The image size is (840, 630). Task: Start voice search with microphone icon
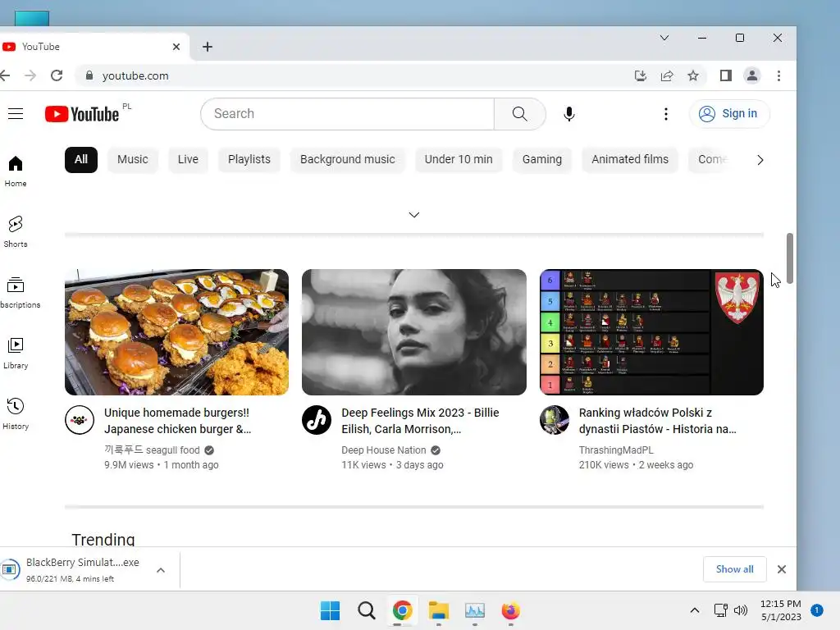569,113
